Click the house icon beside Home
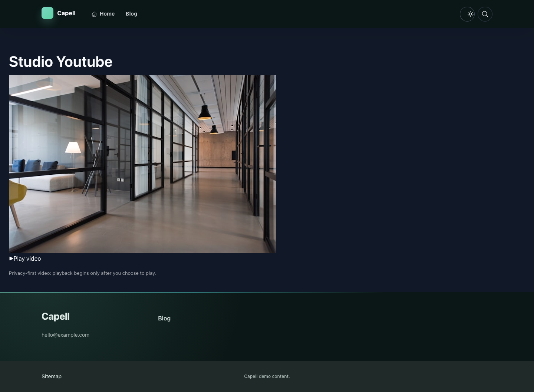 pos(94,14)
